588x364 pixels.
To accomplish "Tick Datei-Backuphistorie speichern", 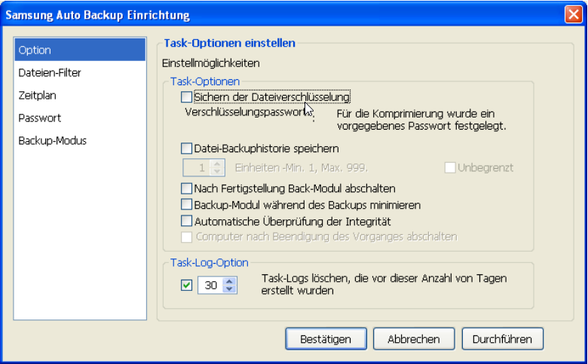I will click(186, 148).
